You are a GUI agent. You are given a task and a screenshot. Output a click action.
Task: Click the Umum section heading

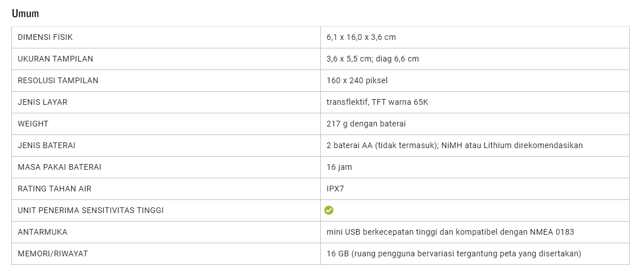[25, 14]
